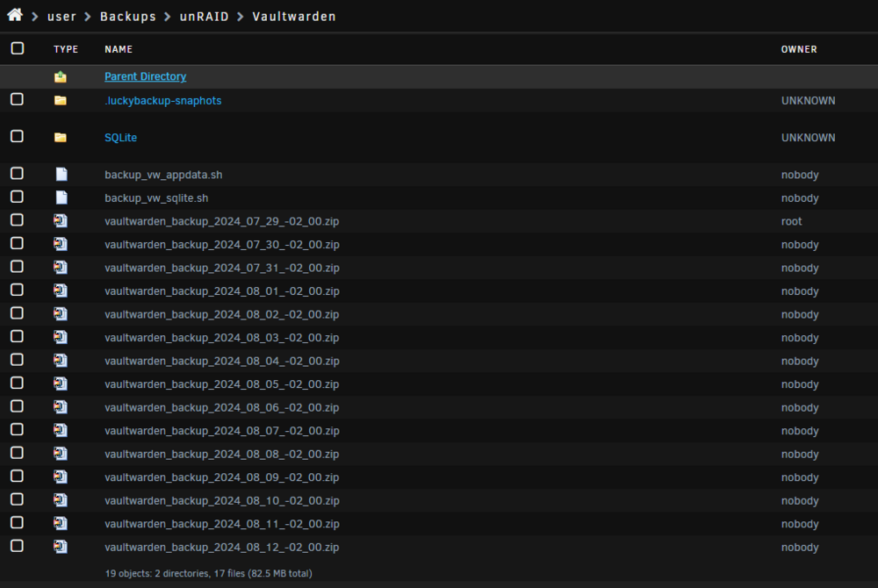Screen dimensions: 878x588
Task: Click UNKNOWN owner of SQLite folder
Action: pyautogui.click(x=808, y=138)
